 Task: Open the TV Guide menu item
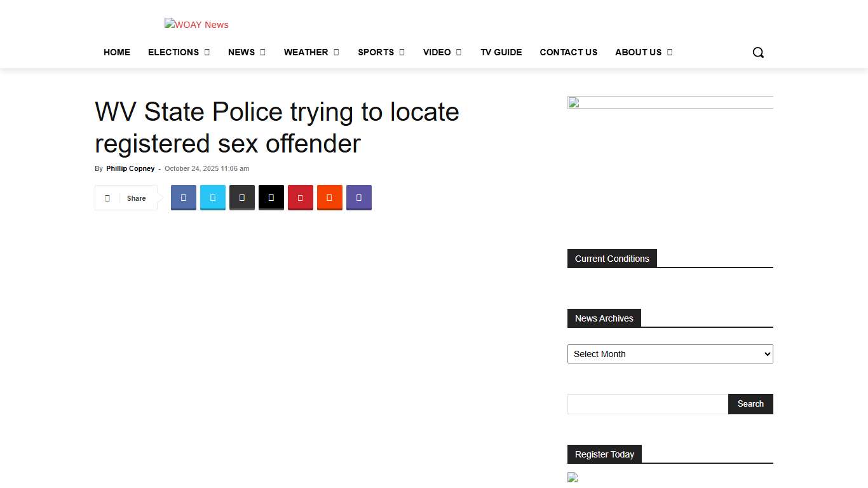click(501, 52)
